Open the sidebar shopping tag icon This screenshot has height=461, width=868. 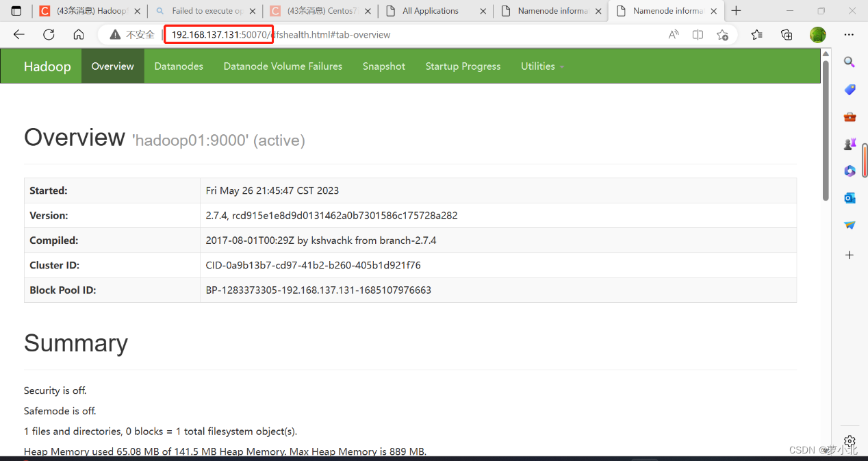[x=850, y=90]
